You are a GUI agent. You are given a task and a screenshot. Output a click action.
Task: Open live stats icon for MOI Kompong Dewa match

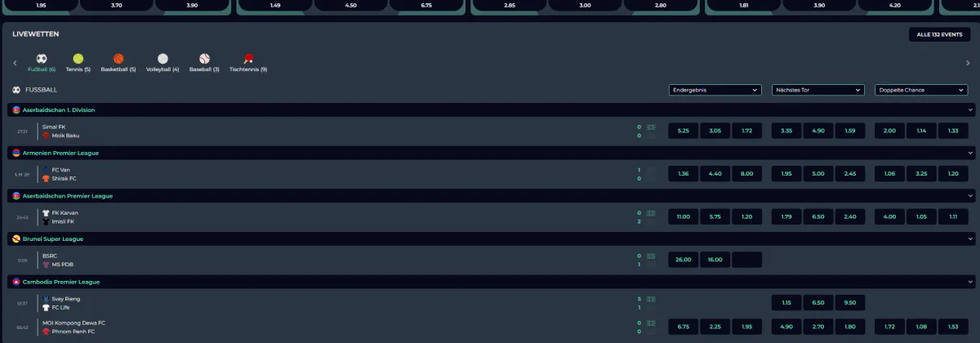pos(651,323)
